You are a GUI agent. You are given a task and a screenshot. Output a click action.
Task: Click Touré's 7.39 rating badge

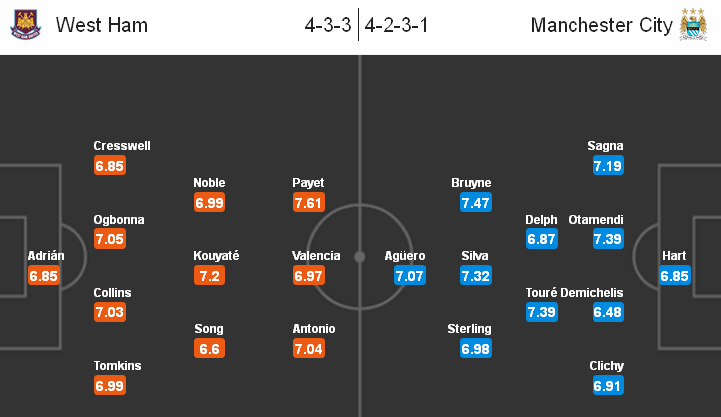(542, 312)
